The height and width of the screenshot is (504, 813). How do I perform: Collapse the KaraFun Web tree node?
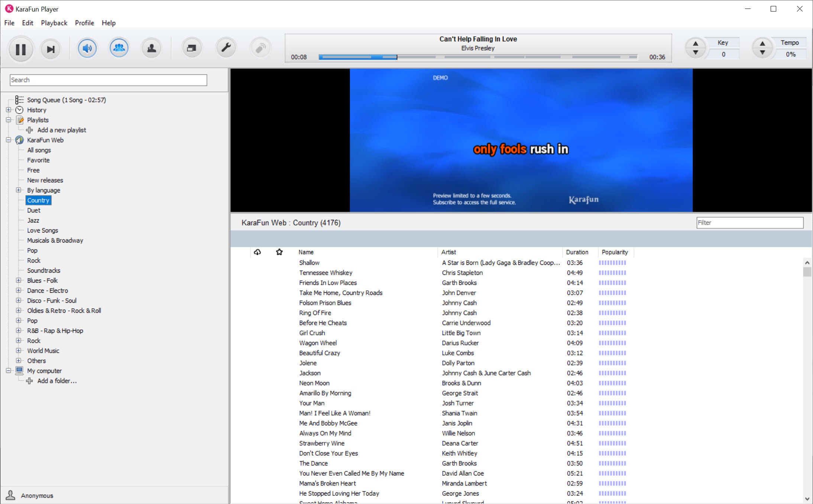[x=9, y=140]
